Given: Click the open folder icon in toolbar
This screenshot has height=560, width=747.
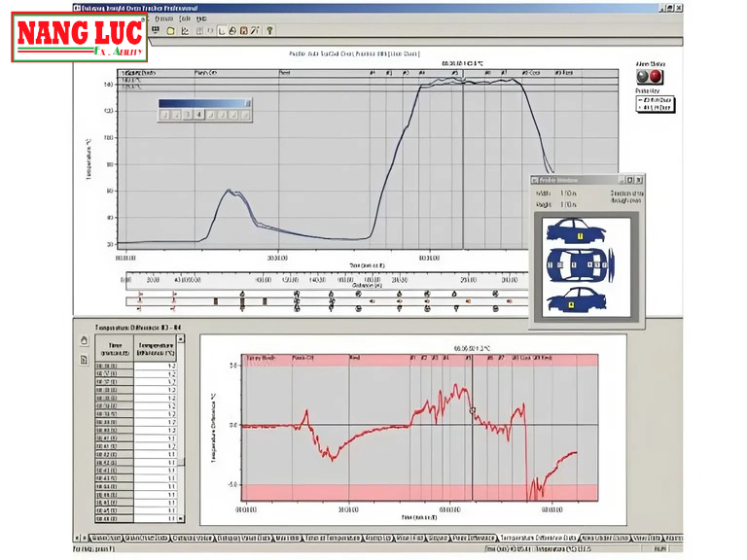Looking at the screenshot, I should pos(170,30).
